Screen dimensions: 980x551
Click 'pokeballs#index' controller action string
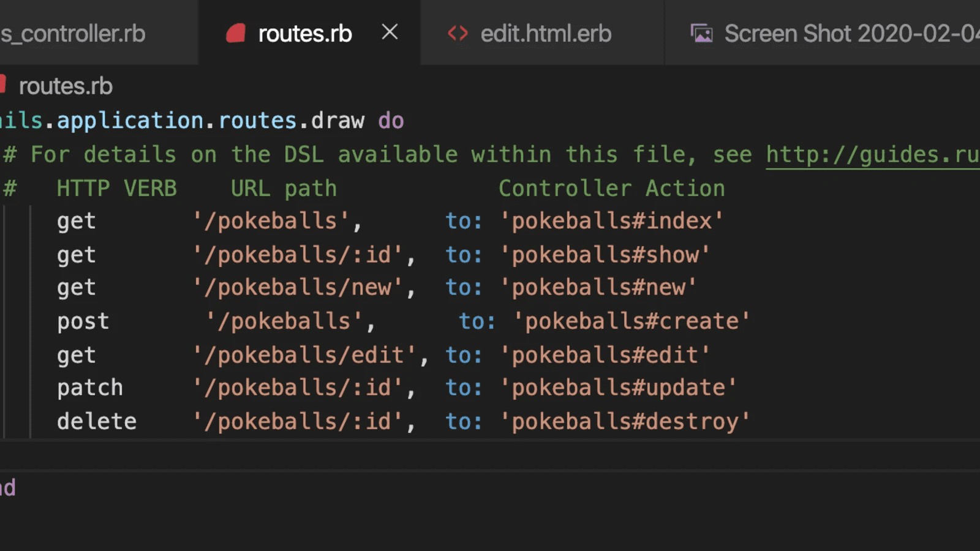(x=611, y=221)
